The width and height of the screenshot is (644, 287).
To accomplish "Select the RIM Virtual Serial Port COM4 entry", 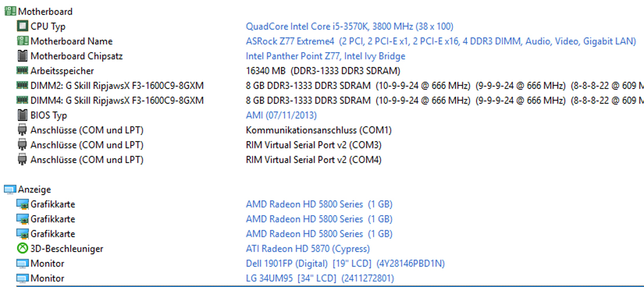I will (313, 160).
